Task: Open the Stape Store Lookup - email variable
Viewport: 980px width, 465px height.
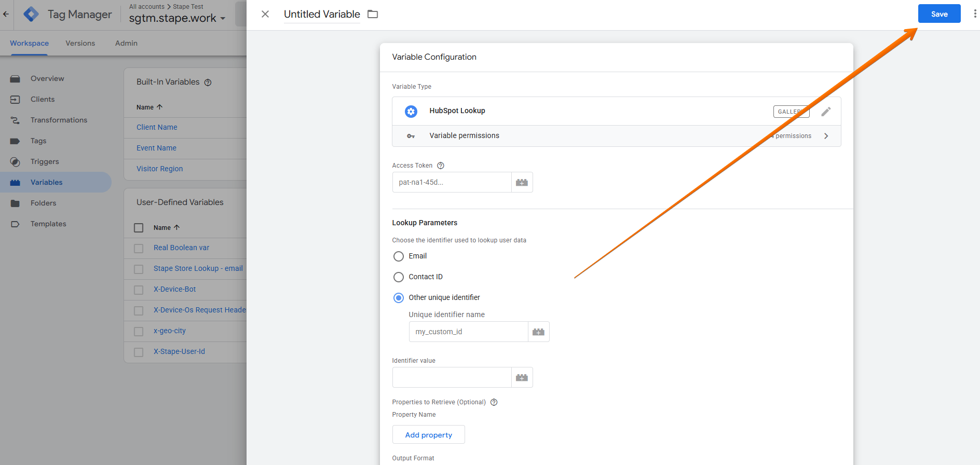Action: tap(198, 269)
